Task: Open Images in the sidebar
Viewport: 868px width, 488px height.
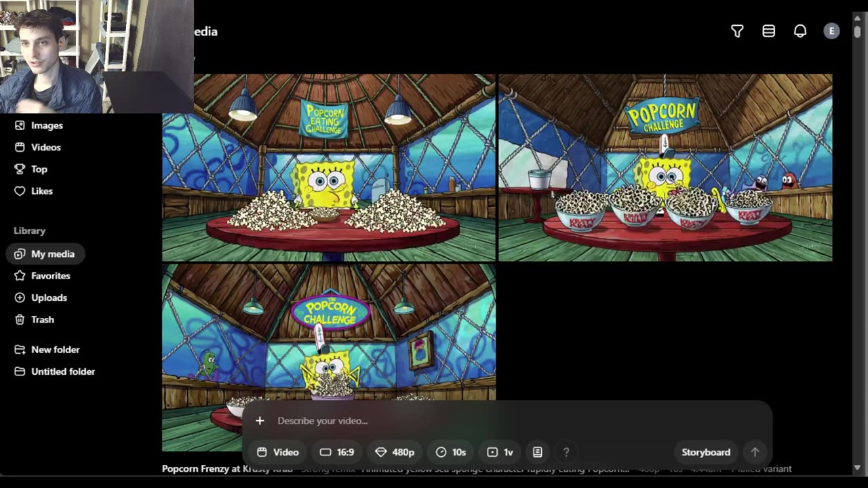Action: tap(46, 125)
